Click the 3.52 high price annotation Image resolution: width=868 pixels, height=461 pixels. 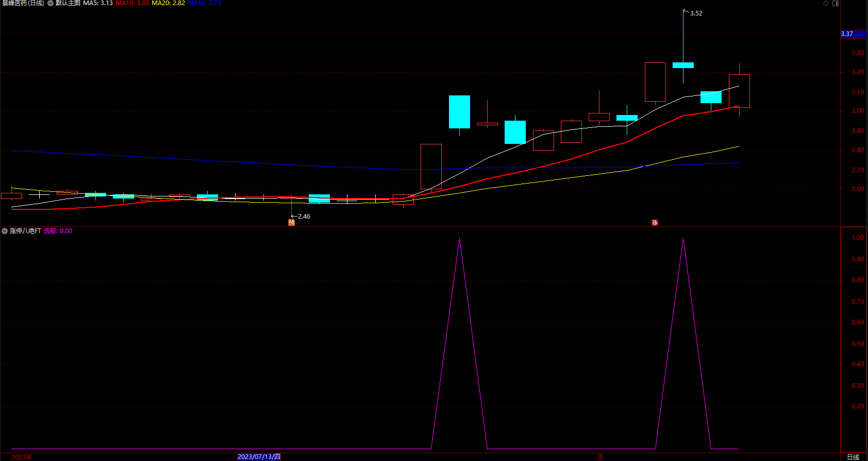696,13
